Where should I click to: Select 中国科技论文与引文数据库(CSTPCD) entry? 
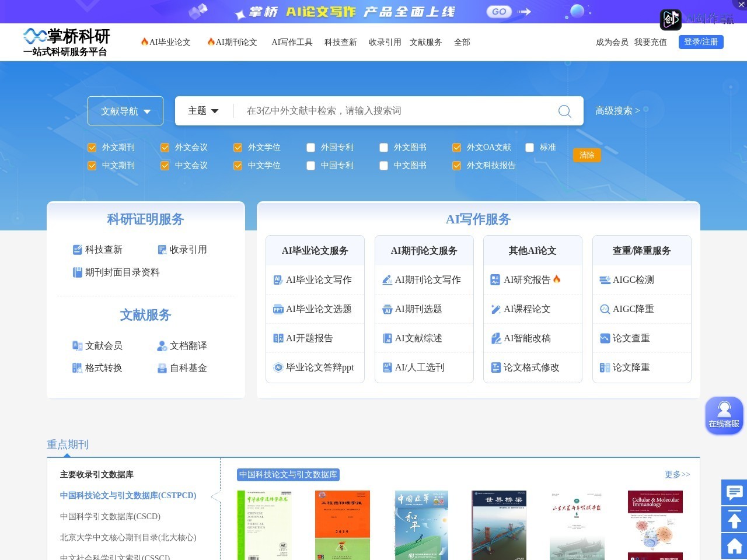coord(128,496)
